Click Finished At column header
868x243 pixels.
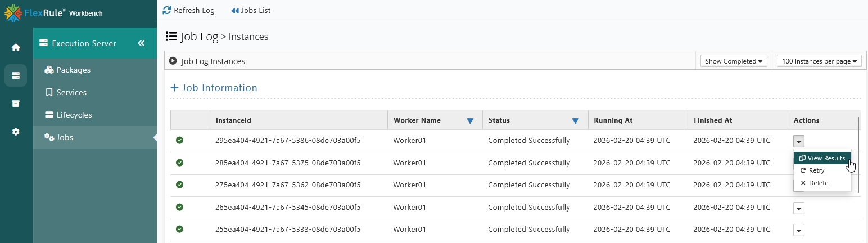pos(713,120)
